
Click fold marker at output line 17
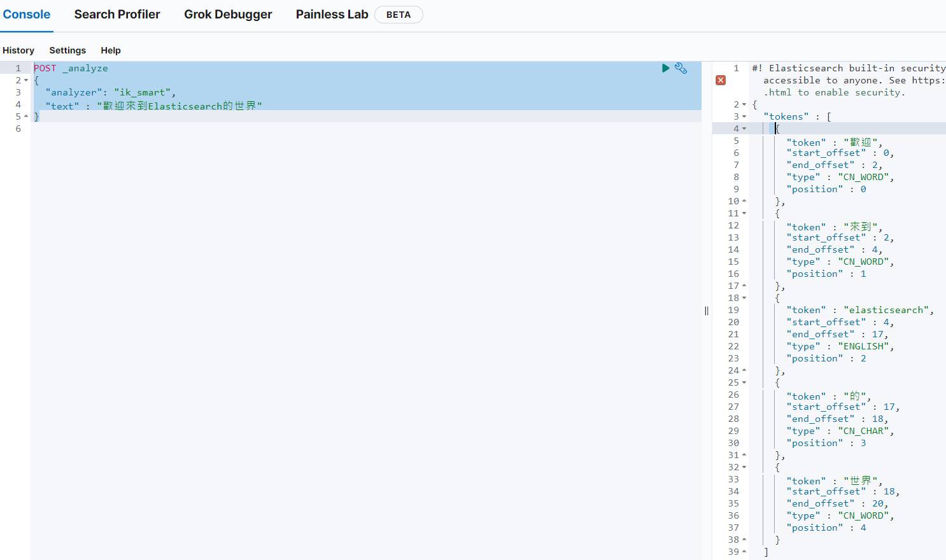click(744, 286)
